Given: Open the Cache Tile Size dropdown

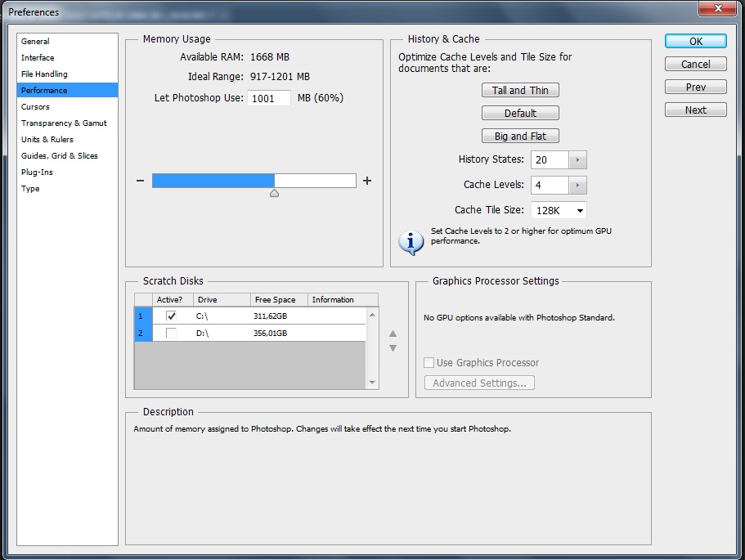Looking at the screenshot, I should 559,211.
